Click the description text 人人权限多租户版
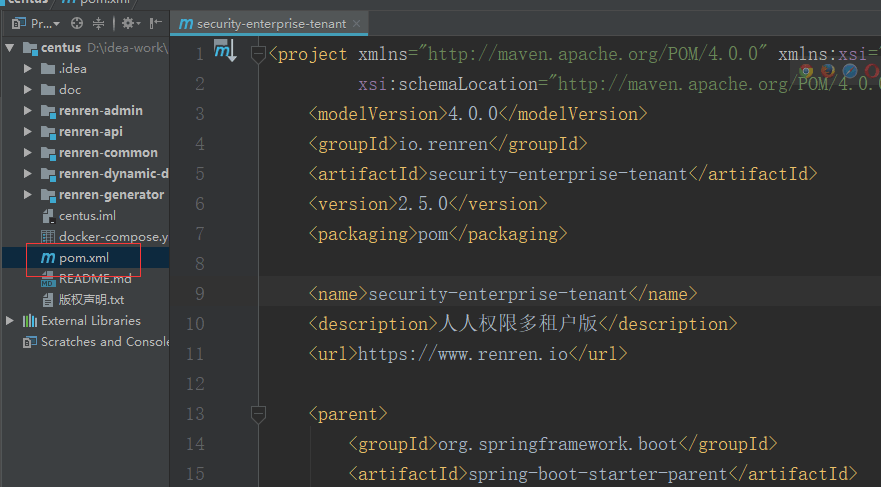Viewport: 881px width, 487px height. pyautogui.click(x=517, y=324)
